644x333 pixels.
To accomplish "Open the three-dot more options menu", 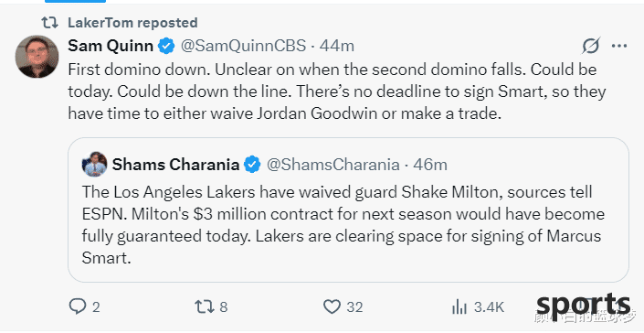I will click(x=619, y=46).
